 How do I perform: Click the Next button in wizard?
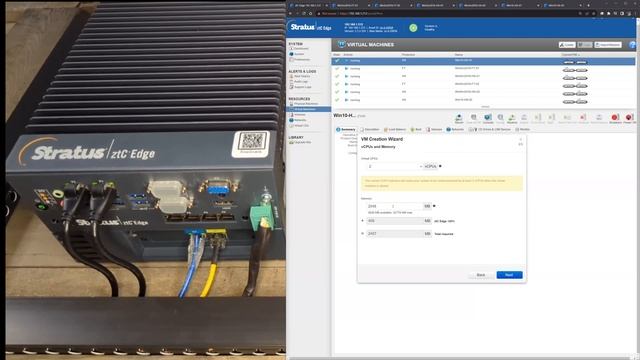(x=509, y=275)
